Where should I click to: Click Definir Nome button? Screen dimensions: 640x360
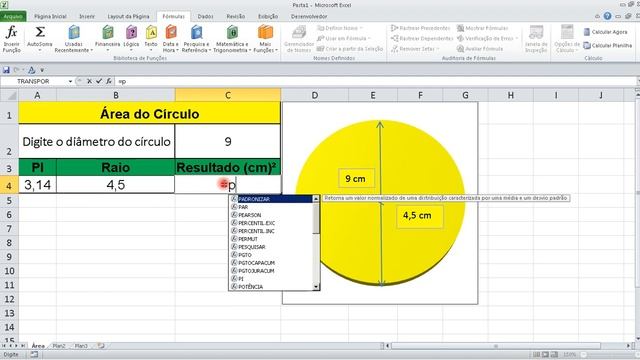[340, 28]
